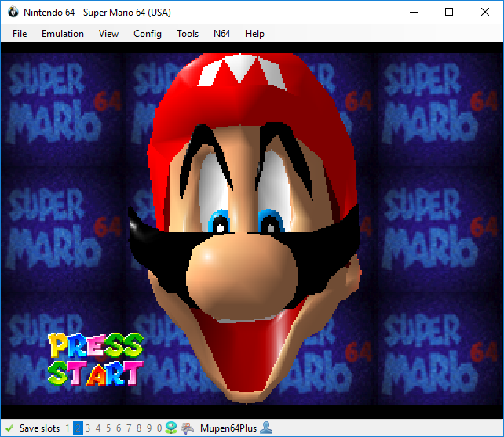Select save slot 0
This screenshot has width=504, height=437.
tap(159, 428)
